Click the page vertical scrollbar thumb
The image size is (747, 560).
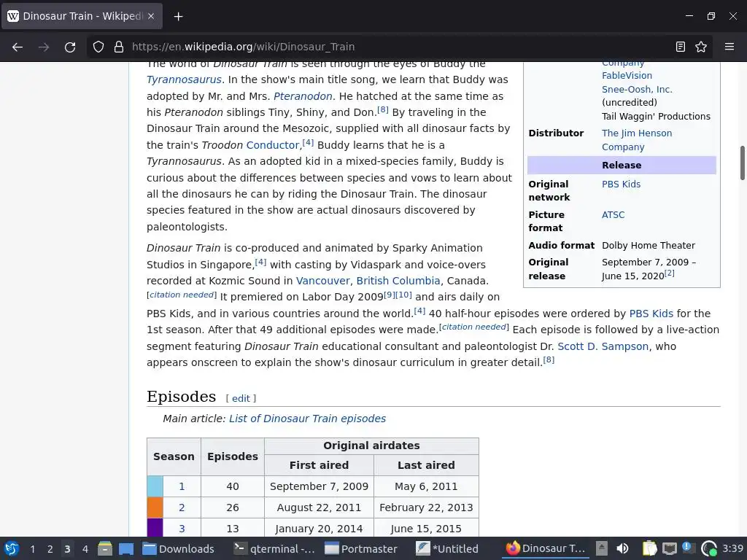742,163
